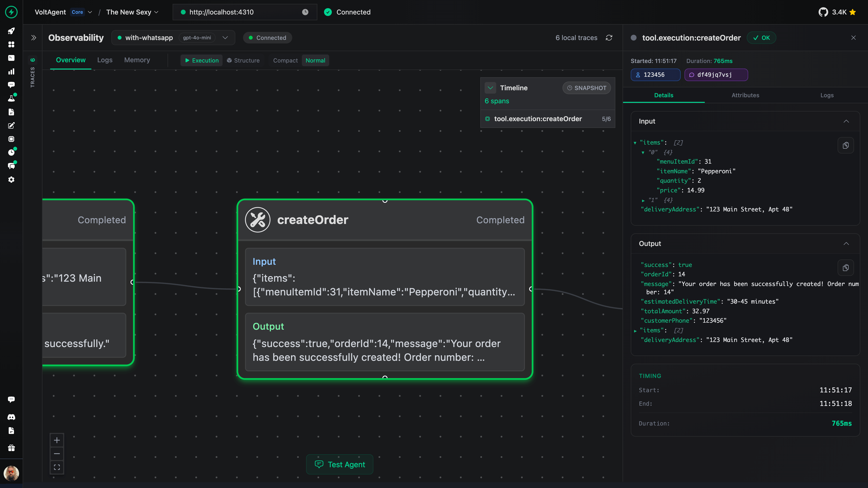Copy the Input JSON with copy icon
868x488 pixels.
[845, 145]
